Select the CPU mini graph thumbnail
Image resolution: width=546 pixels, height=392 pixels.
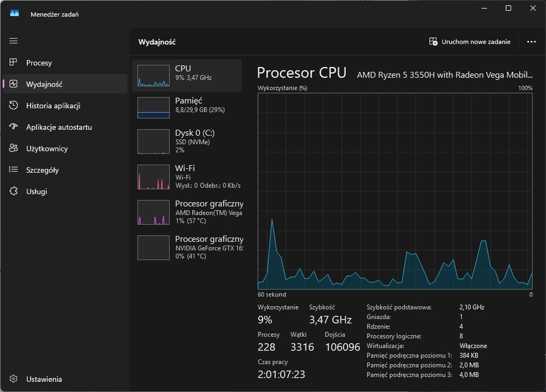coord(154,76)
